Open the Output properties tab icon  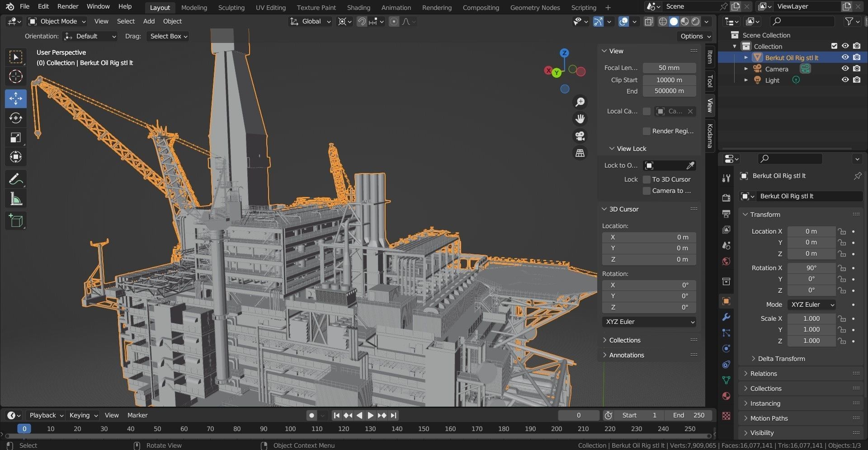[726, 214]
